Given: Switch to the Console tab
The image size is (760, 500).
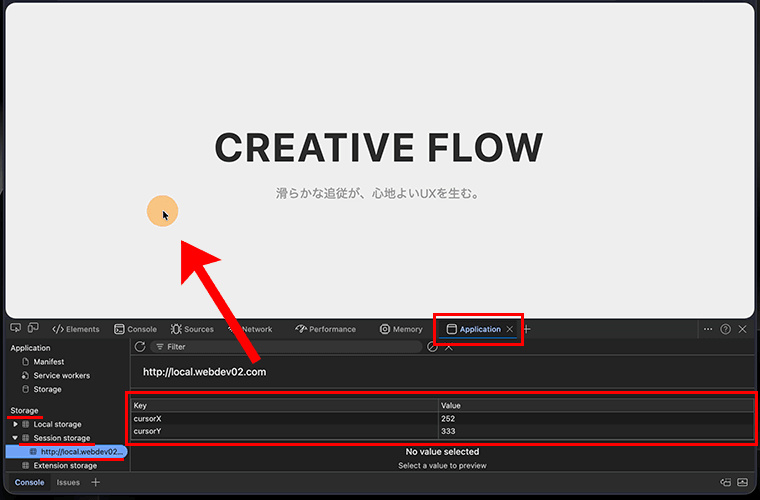Looking at the screenshot, I should [x=135, y=329].
